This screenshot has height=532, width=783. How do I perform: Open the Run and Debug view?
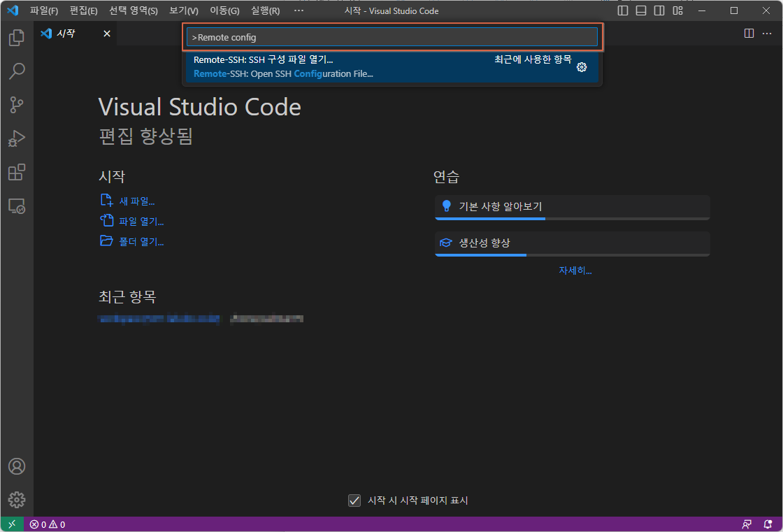click(17, 138)
